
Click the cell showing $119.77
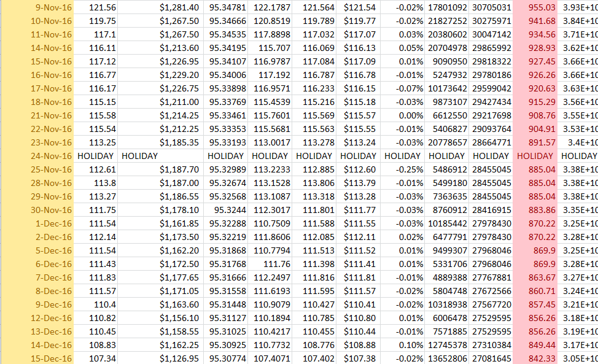tap(360, 21)
